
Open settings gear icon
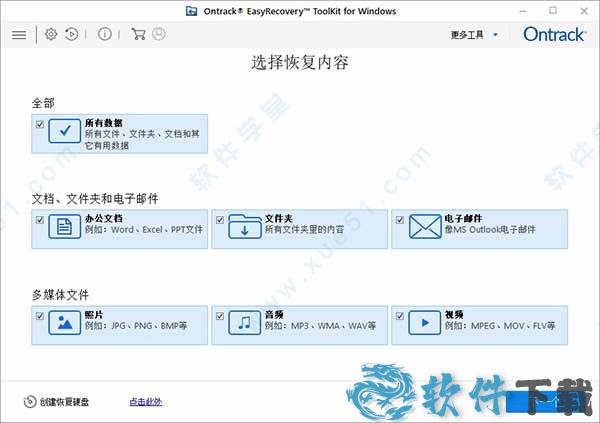coord(51,34)
